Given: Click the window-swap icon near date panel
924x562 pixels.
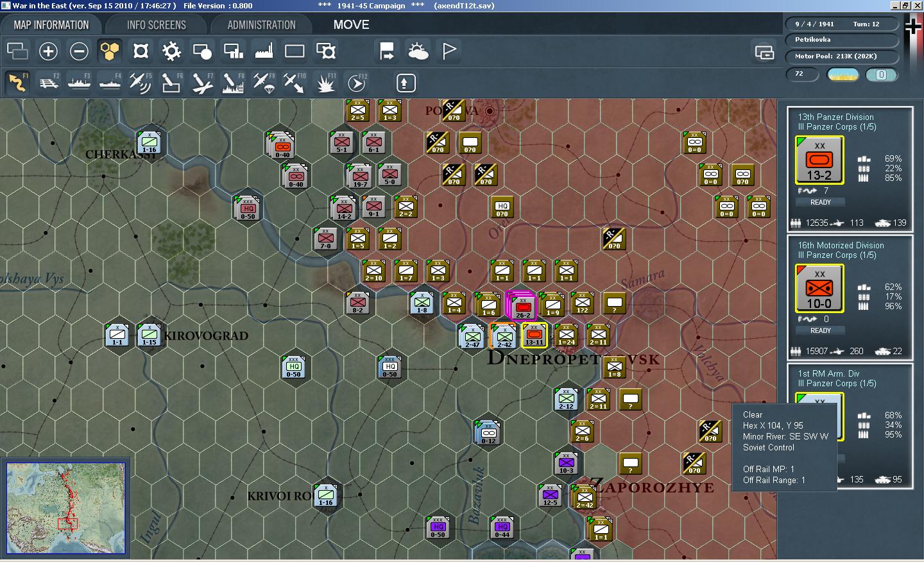Looking at the screenshot, I should [x=764, y=52].
